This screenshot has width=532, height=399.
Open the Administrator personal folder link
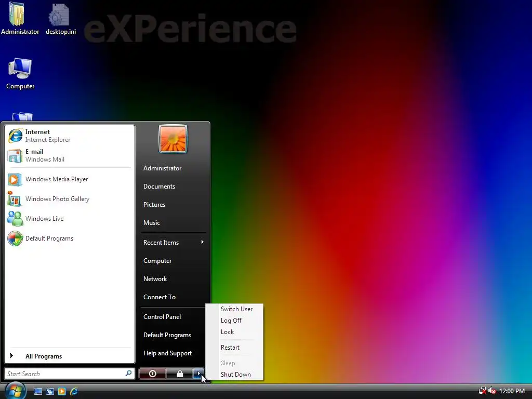coord(173,168)
